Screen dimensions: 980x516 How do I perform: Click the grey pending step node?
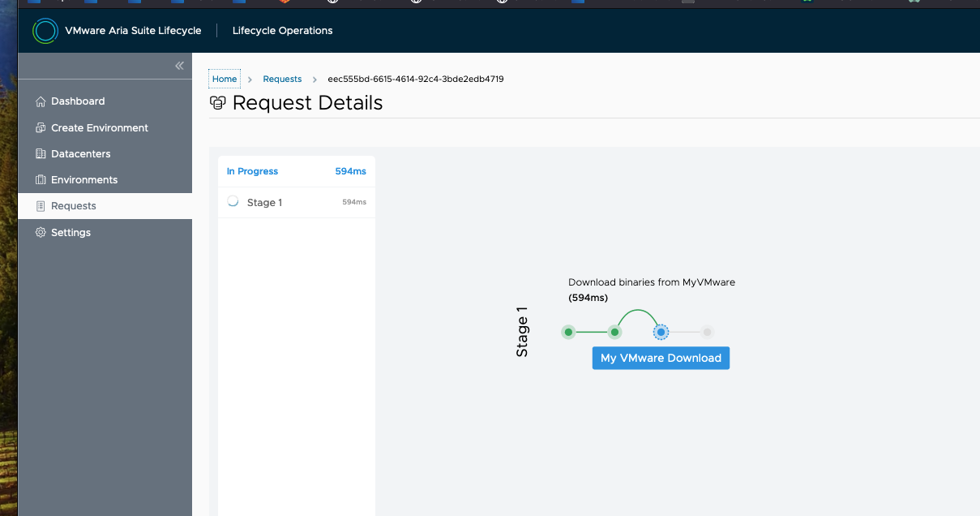(x=708, y=332)
